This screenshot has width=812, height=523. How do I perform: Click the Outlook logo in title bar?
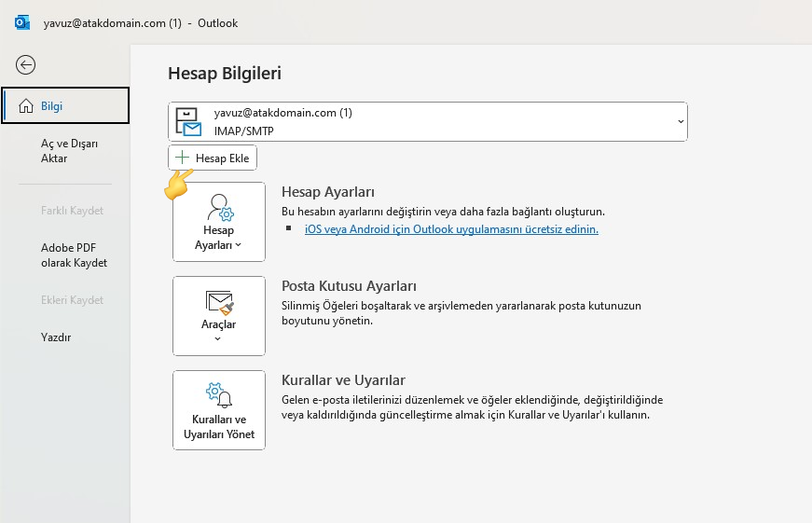point(21,22)
